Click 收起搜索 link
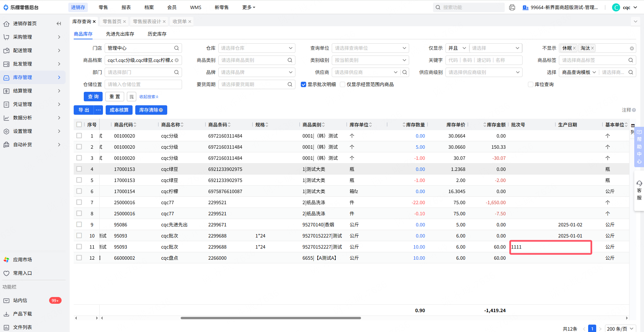Screen dimensions: 644x332 [x=149, y=97]
